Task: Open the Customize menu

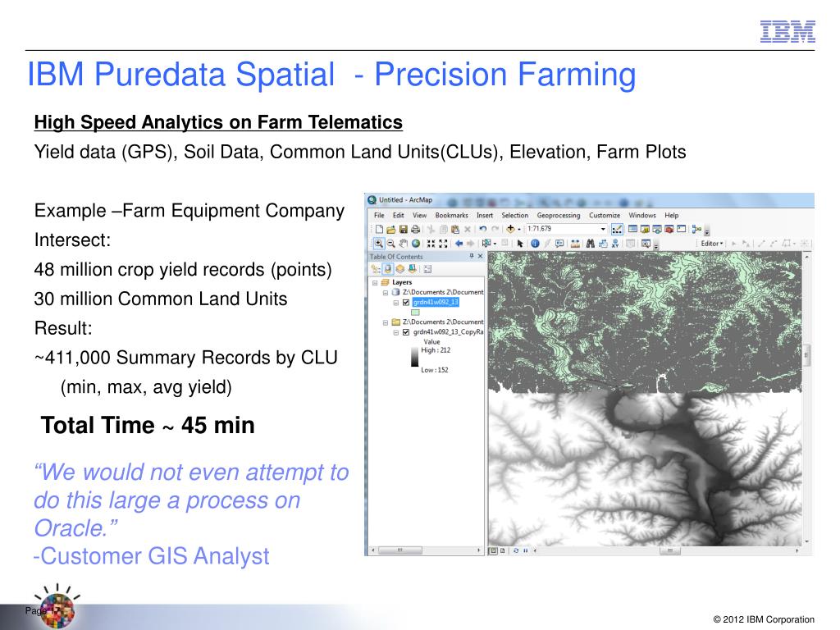Action: pos(605,216)
